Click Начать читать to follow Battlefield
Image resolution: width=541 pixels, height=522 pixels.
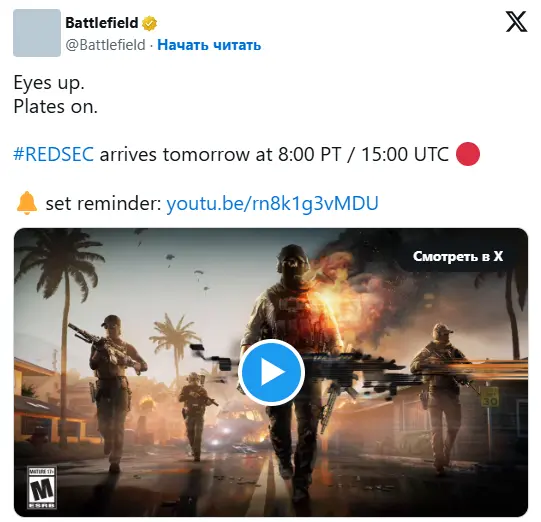pos(209,45)
